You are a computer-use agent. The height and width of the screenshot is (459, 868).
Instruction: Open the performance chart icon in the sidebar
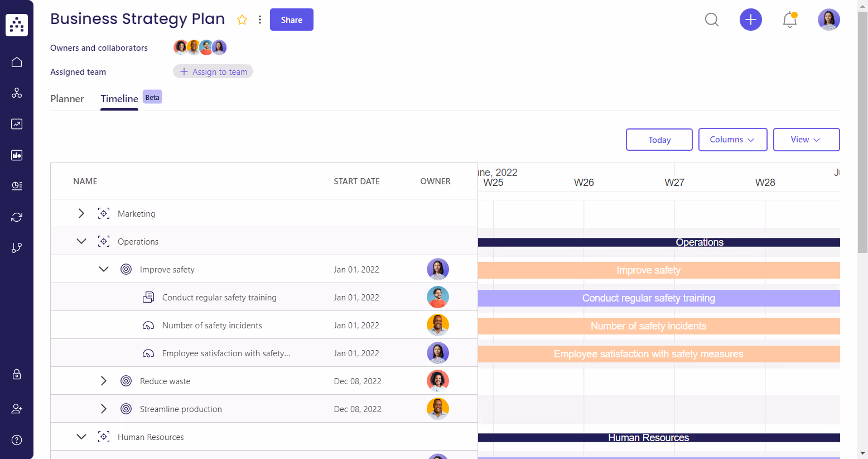(16, 124)
